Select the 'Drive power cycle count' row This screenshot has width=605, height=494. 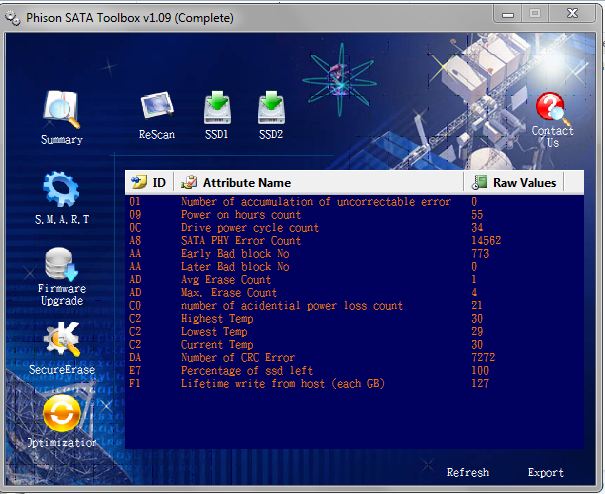(354, 228)
